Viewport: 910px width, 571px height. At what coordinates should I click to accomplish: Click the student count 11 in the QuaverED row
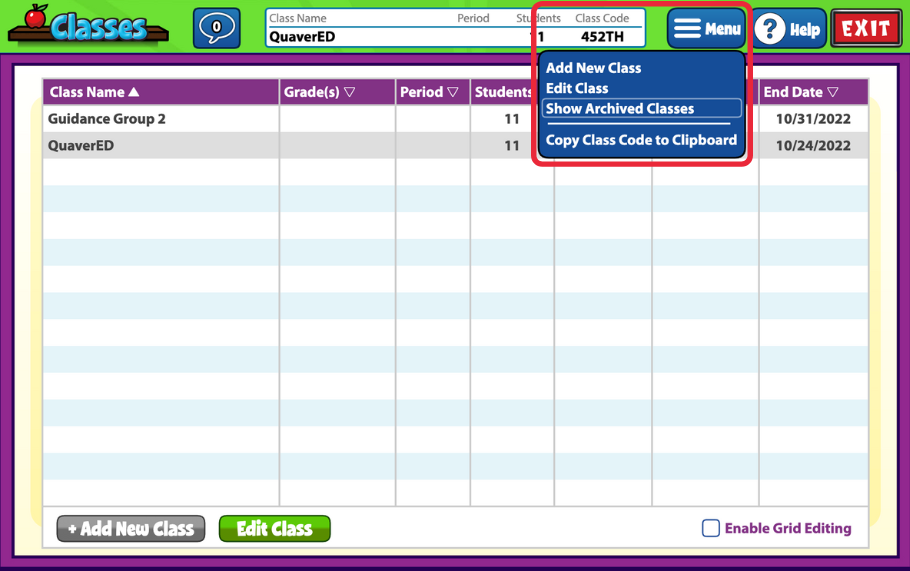pos(511,146)
